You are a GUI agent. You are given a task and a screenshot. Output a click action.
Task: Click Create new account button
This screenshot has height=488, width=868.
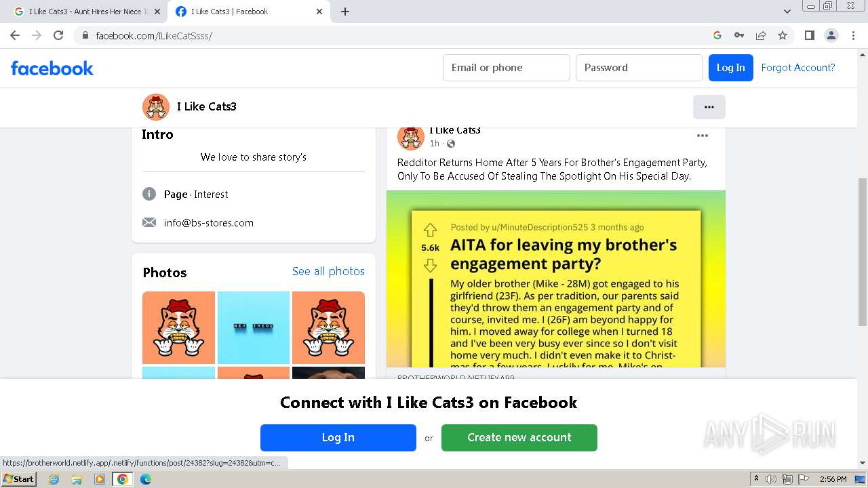pos(519,438)
